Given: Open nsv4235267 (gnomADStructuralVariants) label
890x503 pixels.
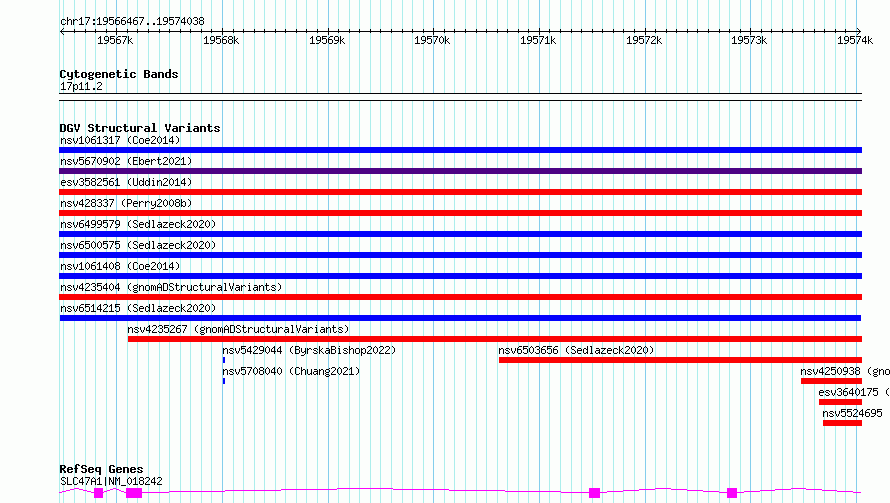Looking at the screenshot, I should click(238, 329).
